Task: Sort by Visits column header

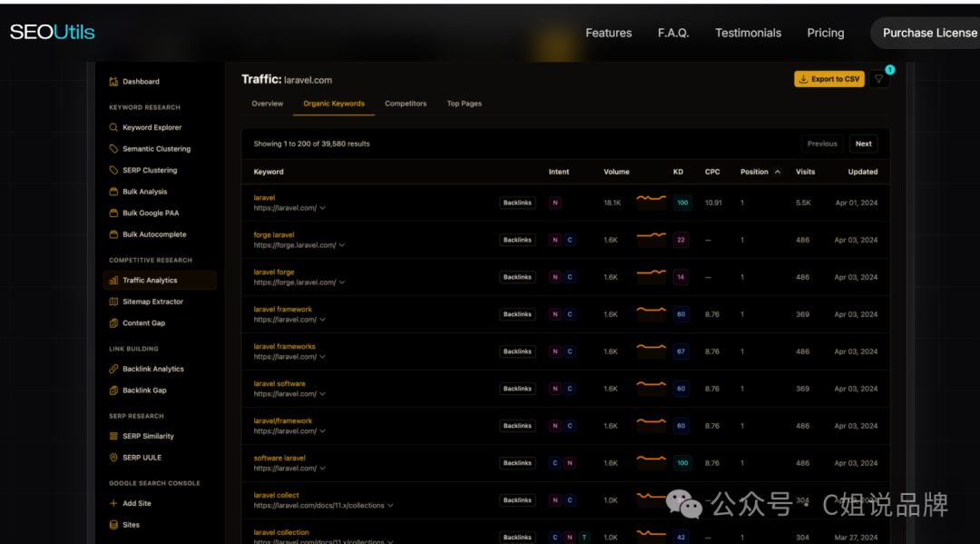Action: 805,172
